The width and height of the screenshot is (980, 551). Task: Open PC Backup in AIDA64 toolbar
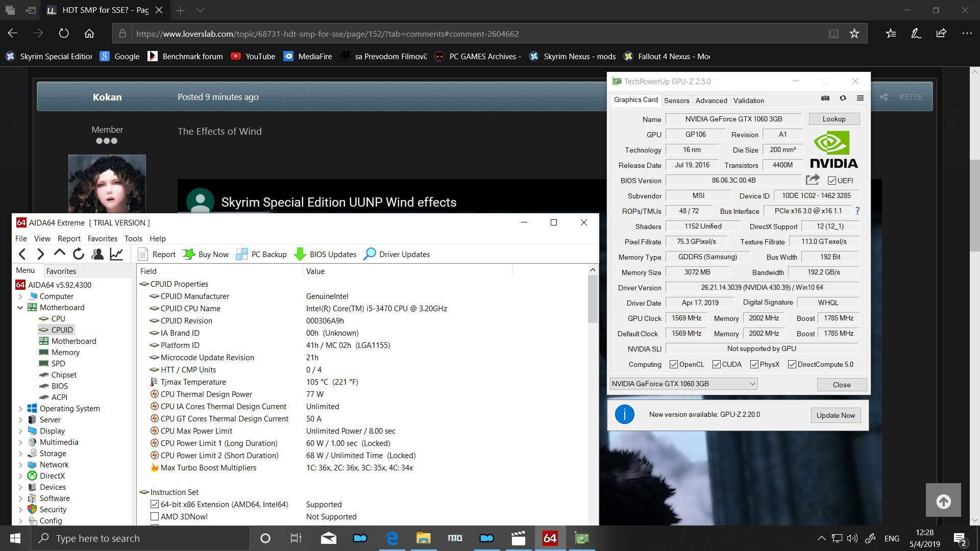click(x=261, y=254)
